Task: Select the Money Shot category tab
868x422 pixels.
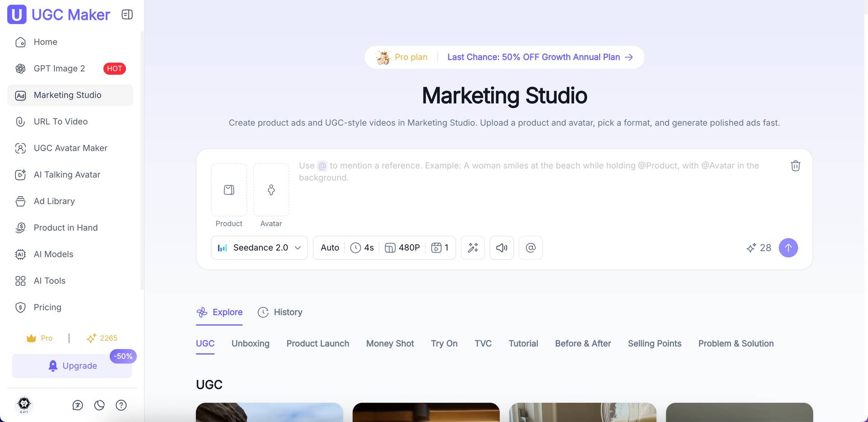Action: [x=390, y=344]
